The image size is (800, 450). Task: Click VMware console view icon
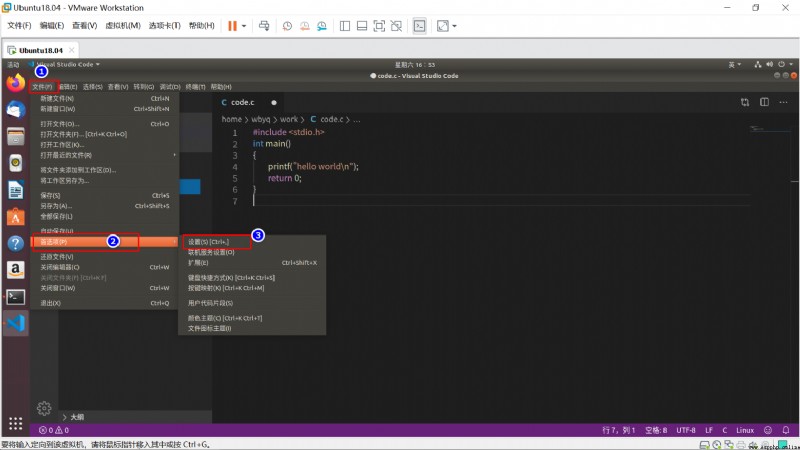point(419,26)
